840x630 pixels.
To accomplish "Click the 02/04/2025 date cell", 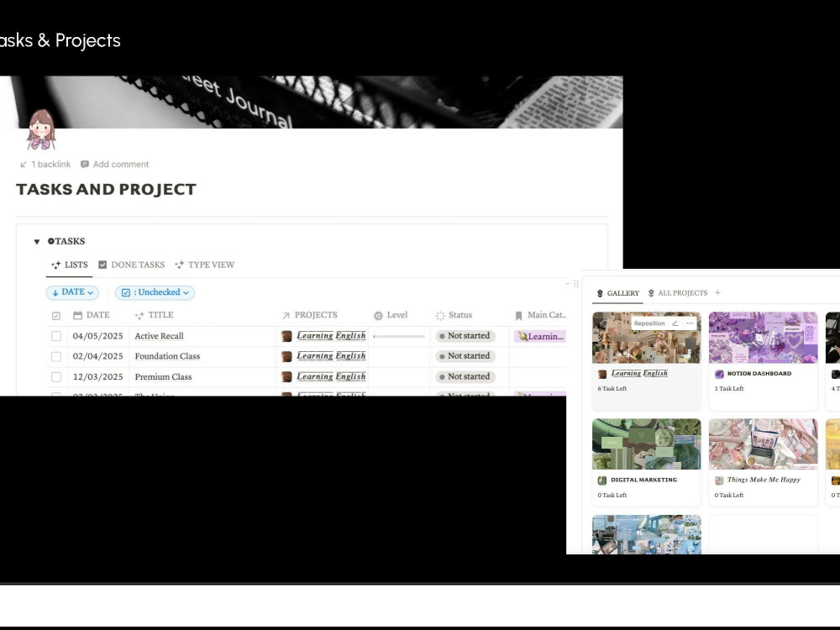I will (98, 356).
